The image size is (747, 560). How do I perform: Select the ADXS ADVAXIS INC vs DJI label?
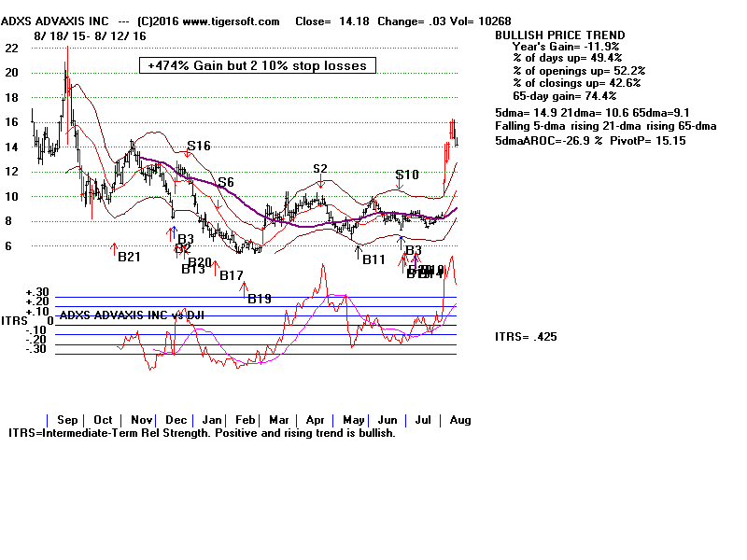(x=132, y=315)
